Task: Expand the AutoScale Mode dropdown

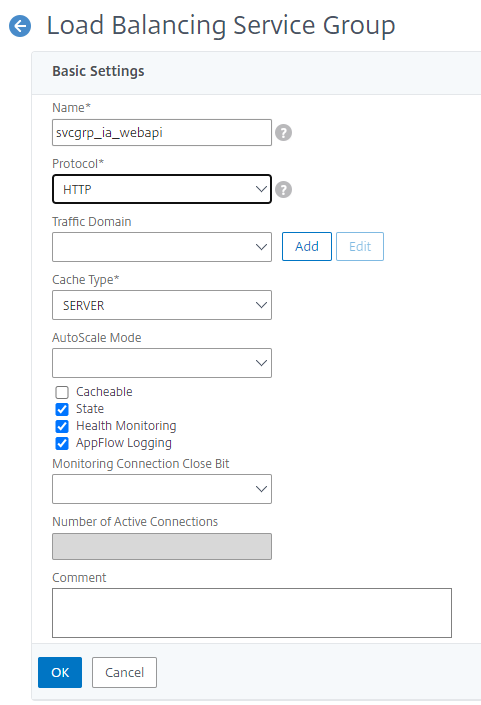Action: pos(162,363)
